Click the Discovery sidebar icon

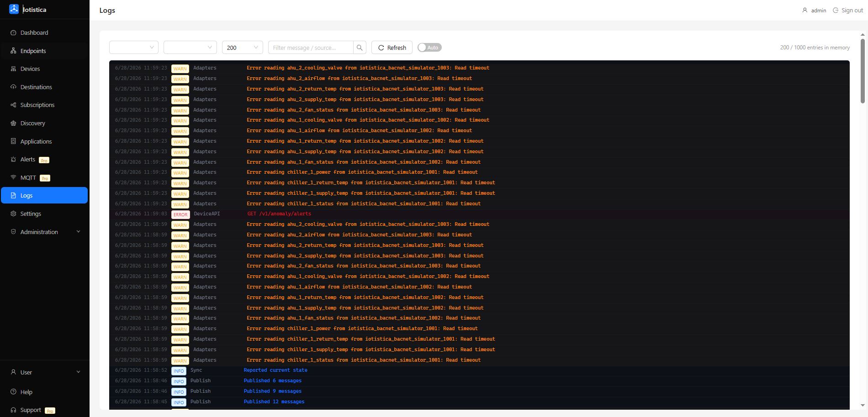(x=13, y=123)
